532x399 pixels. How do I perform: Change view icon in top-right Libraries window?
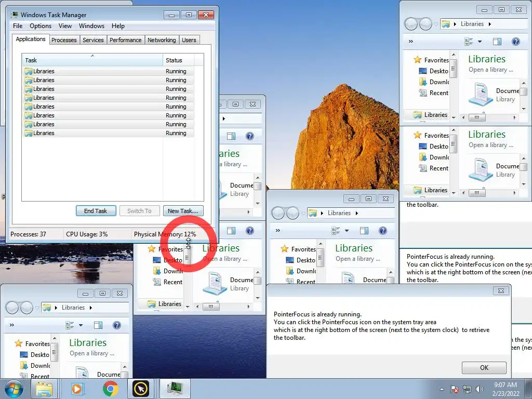469,42
